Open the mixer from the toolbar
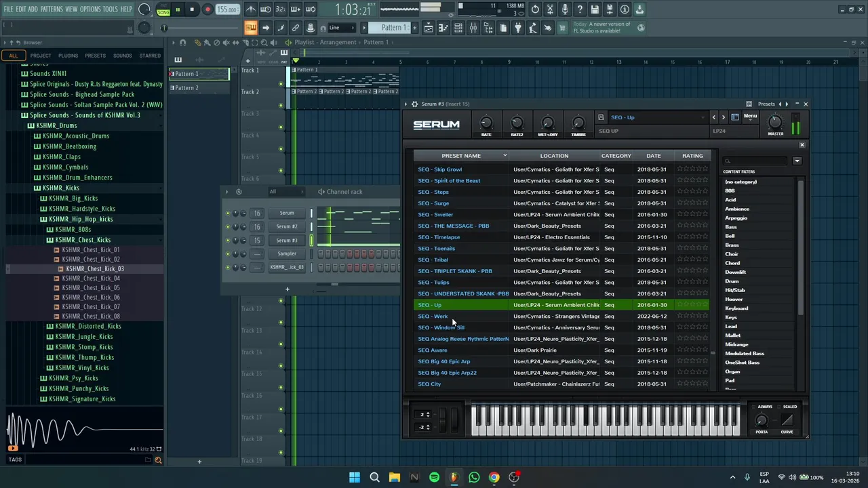868x488 pixels. tap(473, 28)
